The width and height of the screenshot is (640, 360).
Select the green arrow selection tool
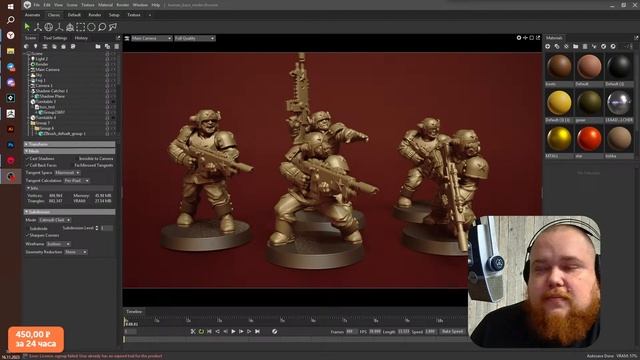point(27,27)
